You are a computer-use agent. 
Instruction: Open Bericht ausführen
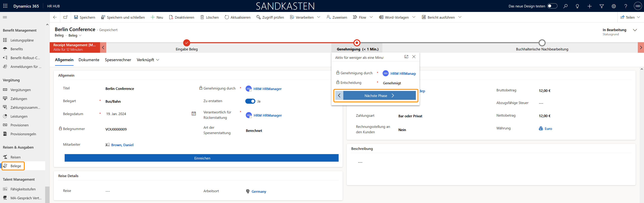click(438, 17)
